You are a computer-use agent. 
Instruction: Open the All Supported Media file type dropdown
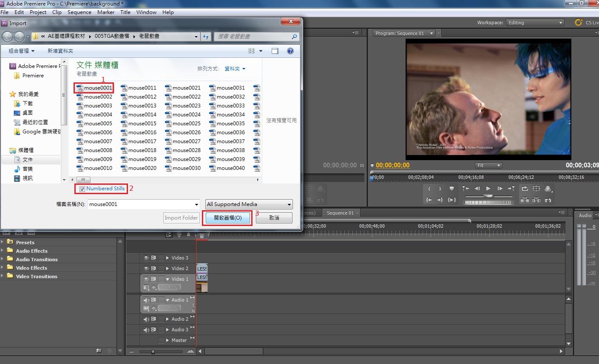tap(249, 204)
